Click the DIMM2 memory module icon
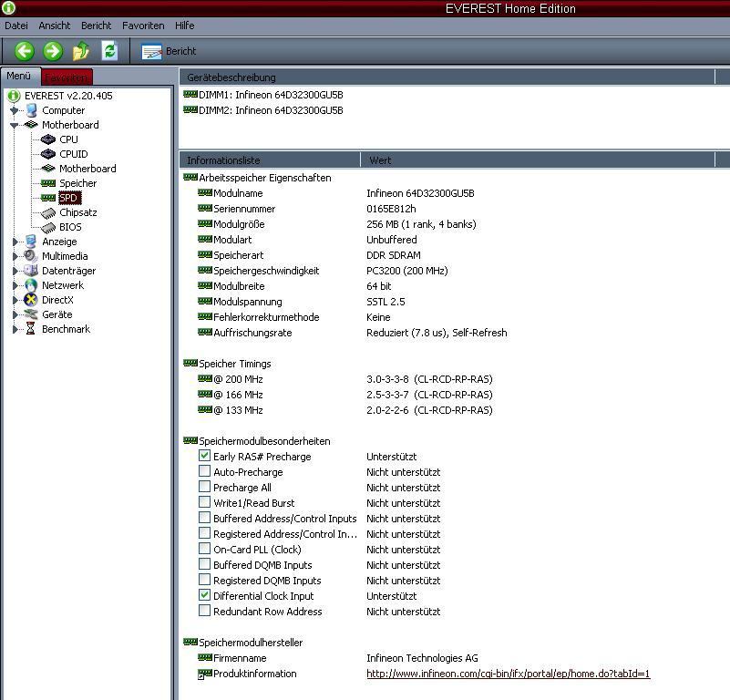The height and width of the screenshot is (700, 730). [190, 110]
